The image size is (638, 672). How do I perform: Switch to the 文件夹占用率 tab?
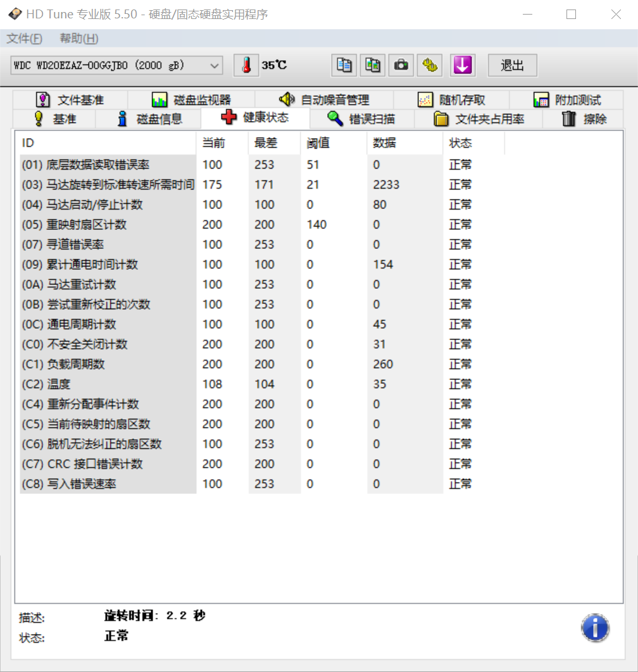(x=478, y=118)
